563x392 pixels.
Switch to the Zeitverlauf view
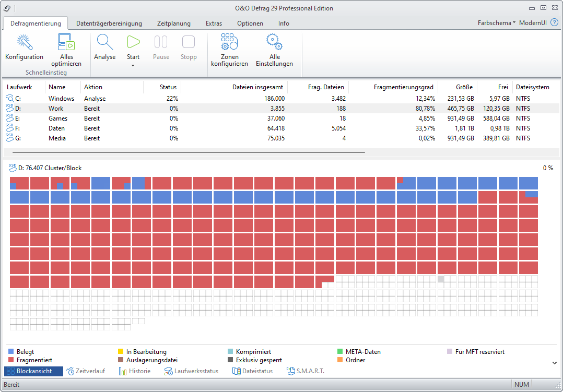click(x=85, y=371)
